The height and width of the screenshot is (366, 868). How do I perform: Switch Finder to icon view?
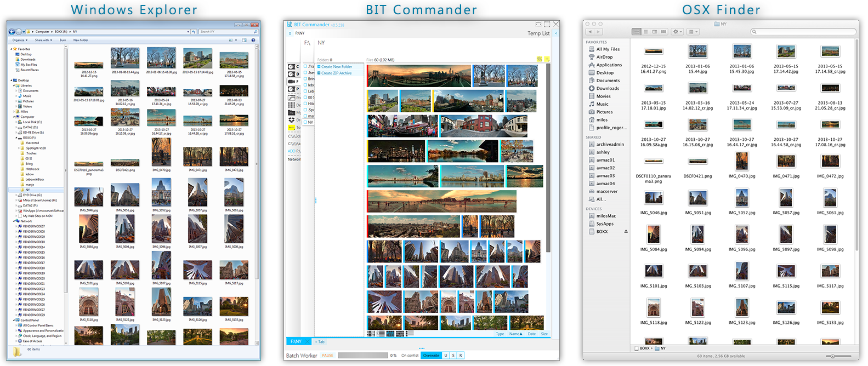point(637,32)
